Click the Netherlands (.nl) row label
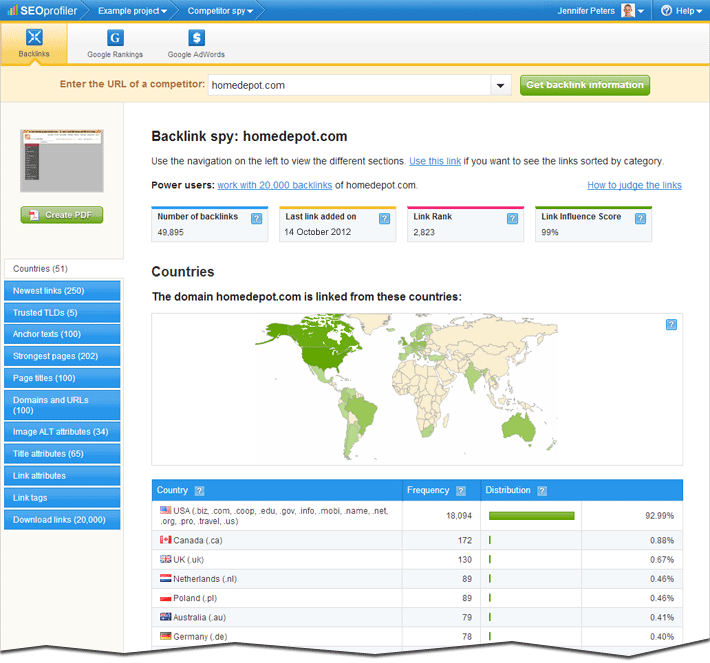The image size is (710, 663). point(205,579)
